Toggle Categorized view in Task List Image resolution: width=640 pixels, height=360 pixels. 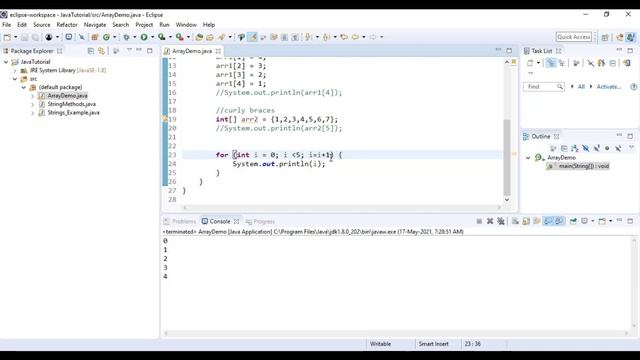coord(551,63)
